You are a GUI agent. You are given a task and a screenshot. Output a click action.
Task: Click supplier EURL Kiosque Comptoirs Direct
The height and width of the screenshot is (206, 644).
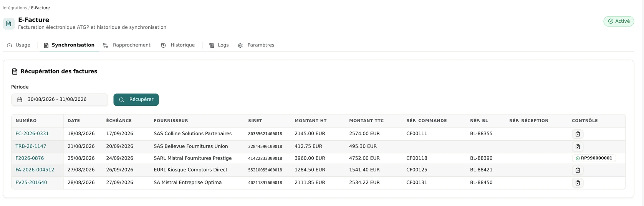[190, 170]
